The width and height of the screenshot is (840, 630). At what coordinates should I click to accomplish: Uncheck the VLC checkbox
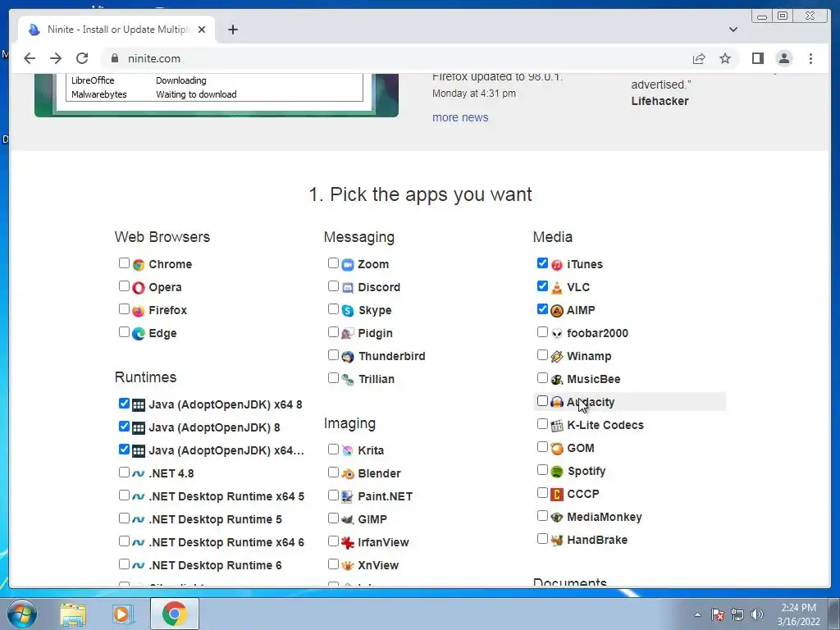tap(542, 286)
